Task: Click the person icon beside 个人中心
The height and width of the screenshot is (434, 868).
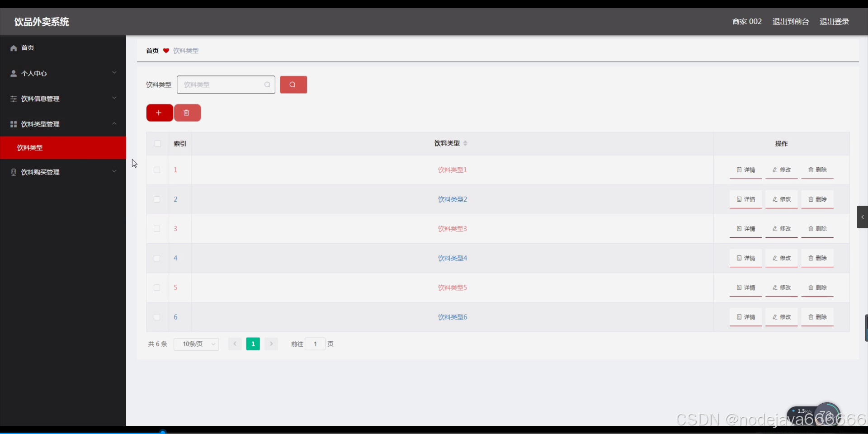Action: pyautogui.click(x=14, y=73)
